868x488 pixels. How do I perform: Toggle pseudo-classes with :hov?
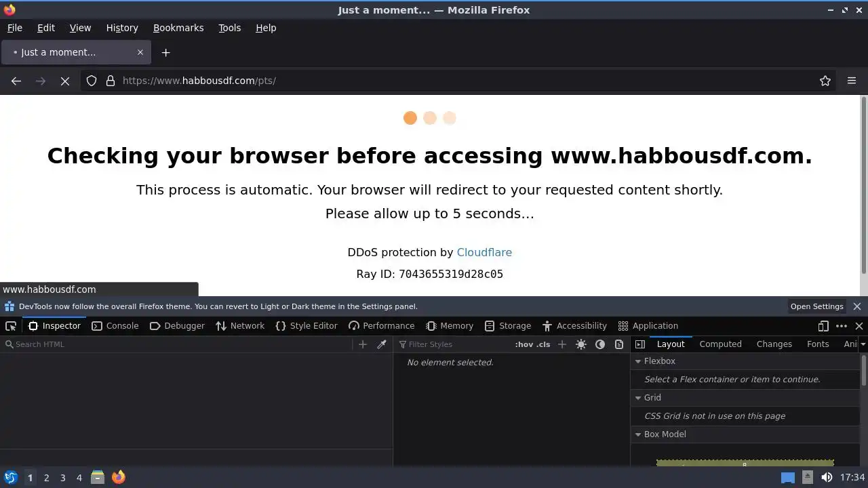coord(524,344)
